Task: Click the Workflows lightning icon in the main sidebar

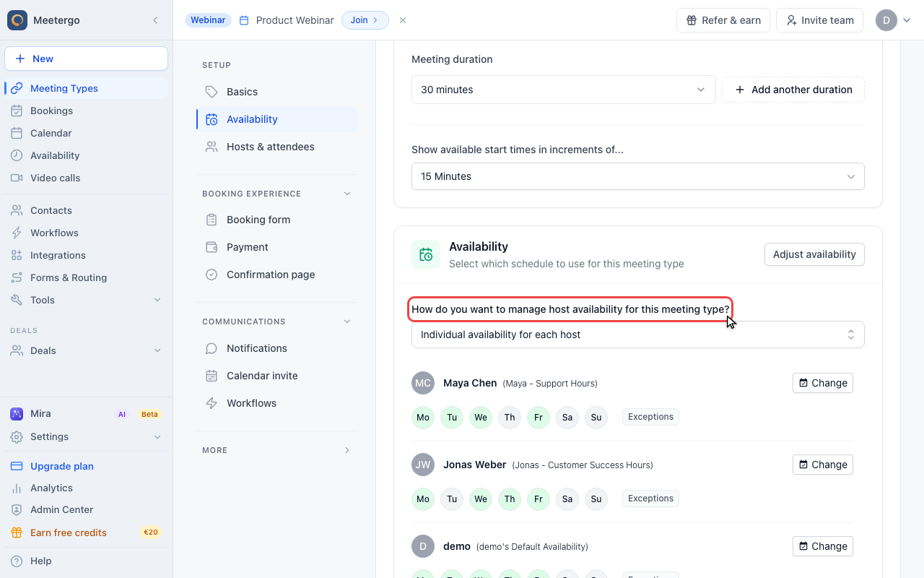Action: [x=17, y=233]
